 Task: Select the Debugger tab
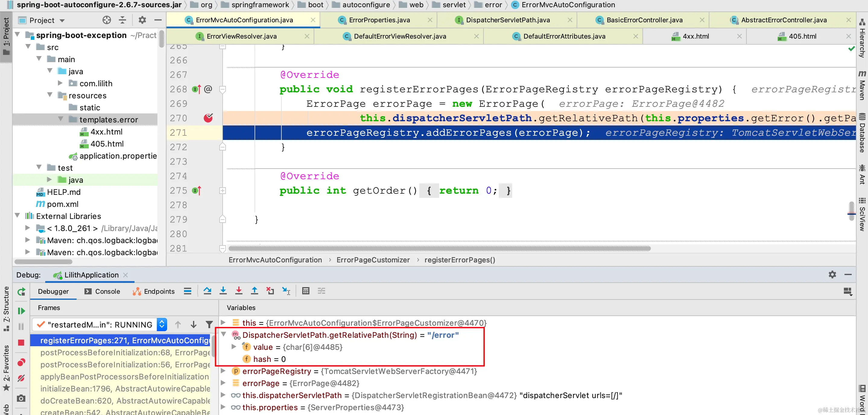click(x=53, y=291)
